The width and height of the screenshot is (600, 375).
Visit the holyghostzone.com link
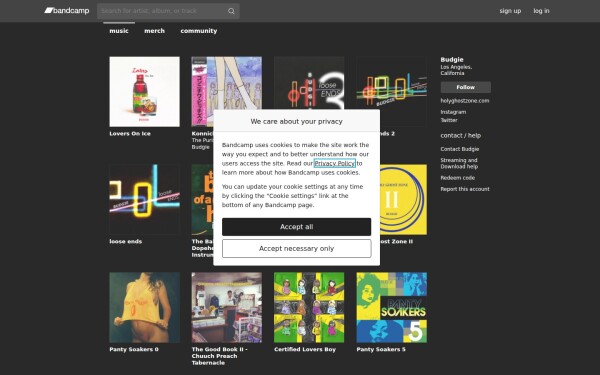465,101
